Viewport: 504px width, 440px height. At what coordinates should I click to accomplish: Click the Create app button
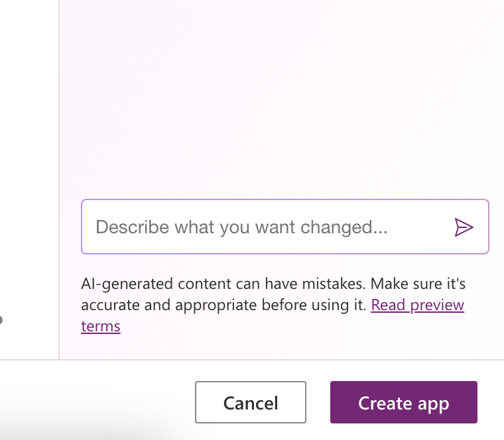pos(404,402)
